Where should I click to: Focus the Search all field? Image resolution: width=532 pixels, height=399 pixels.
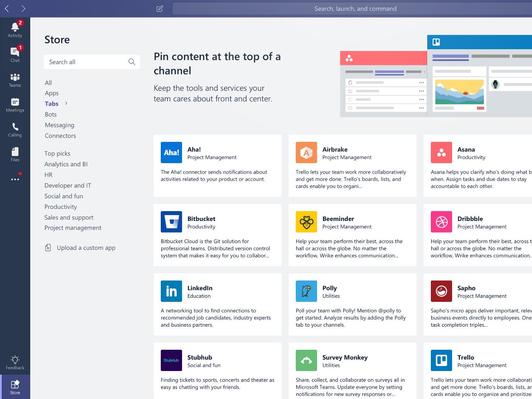tap(92, 62)
